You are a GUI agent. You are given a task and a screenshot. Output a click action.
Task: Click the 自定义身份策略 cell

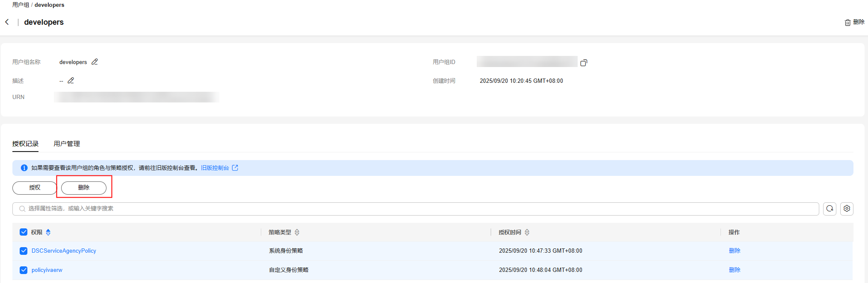click(x=289, y=270)
